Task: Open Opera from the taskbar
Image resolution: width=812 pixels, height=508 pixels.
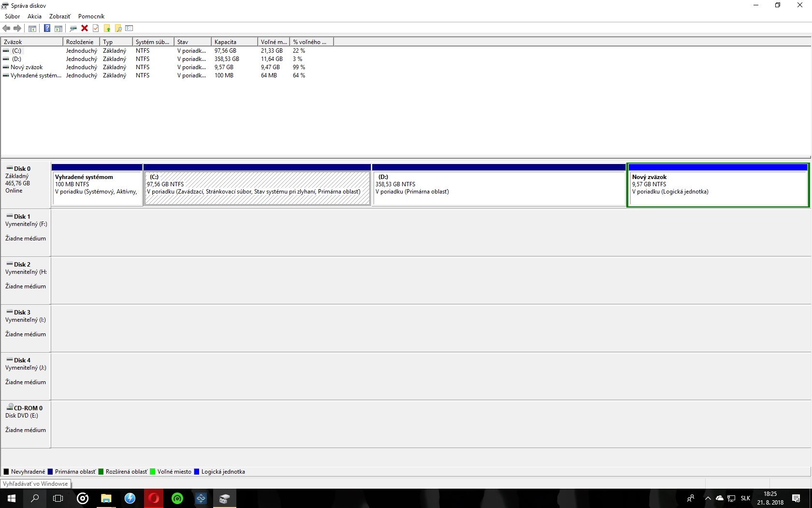Action: tap(154, 498)
